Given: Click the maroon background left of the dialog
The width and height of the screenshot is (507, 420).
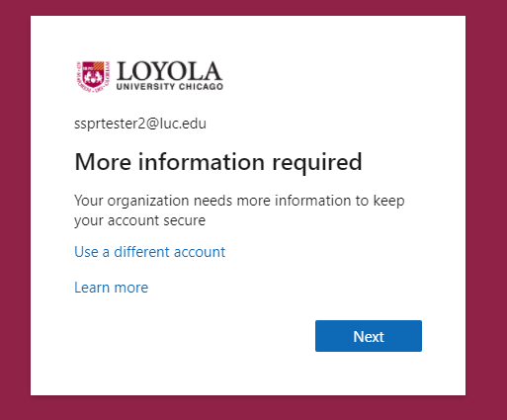Looking at the screenshot, I should (15, 210).
